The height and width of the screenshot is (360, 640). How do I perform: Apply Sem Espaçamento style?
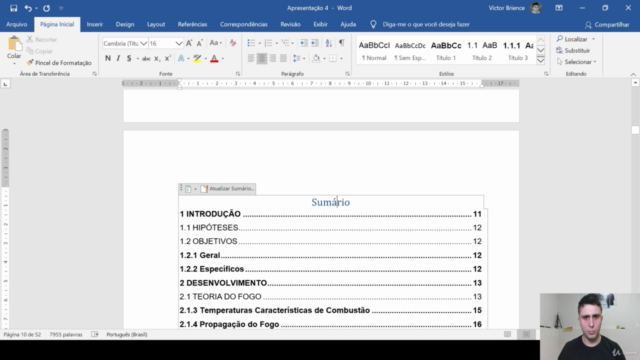click(410, 51)
